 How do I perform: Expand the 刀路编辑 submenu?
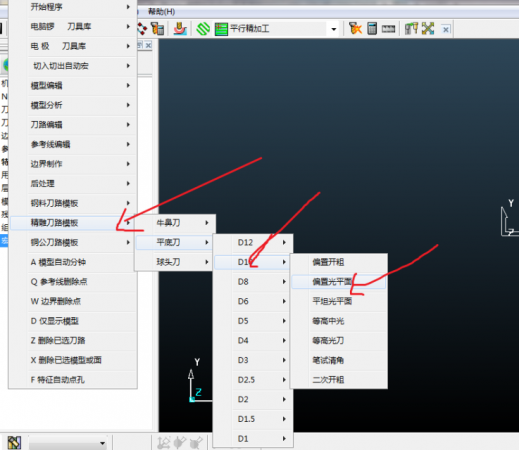coord(73,125)
